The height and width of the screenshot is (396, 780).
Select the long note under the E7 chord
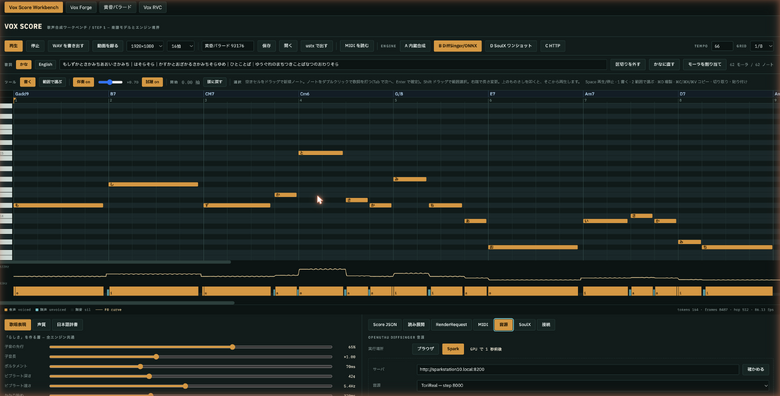533,247
